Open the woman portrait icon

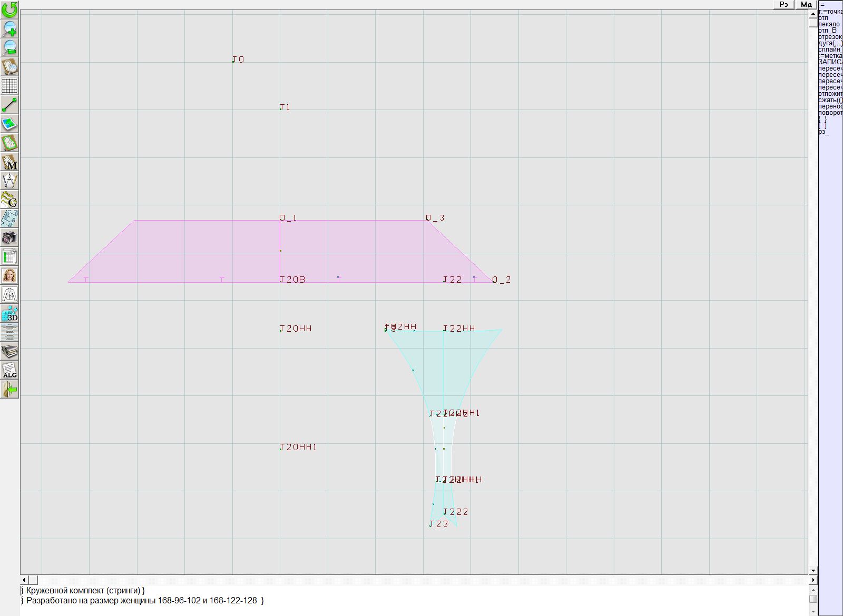point(9,275)
